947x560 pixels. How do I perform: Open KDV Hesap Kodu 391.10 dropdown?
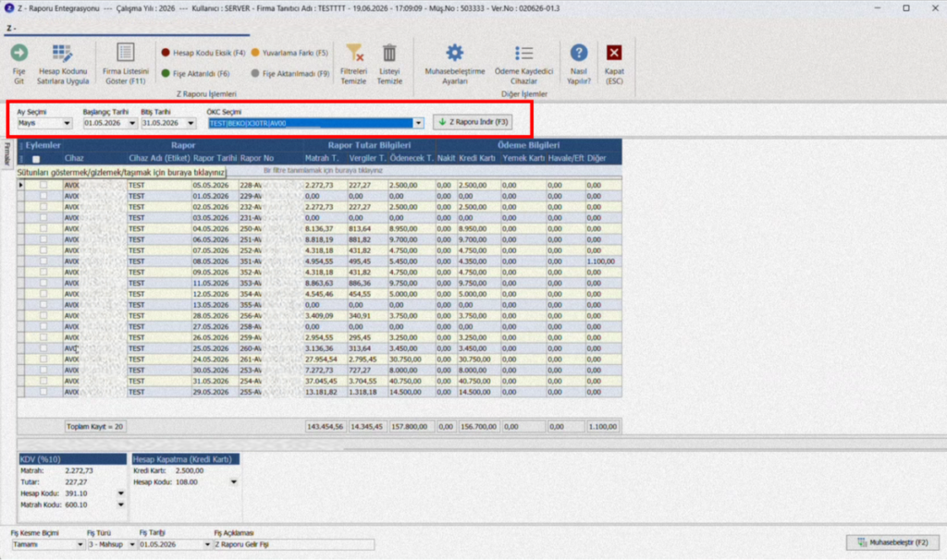(x=121, y=493)
